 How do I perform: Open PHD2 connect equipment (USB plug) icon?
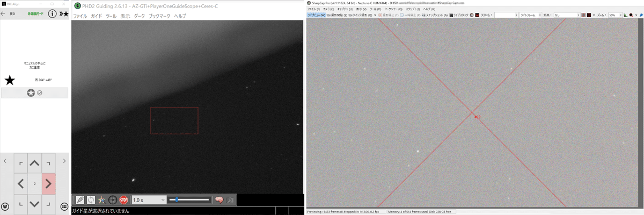(80, 199)
